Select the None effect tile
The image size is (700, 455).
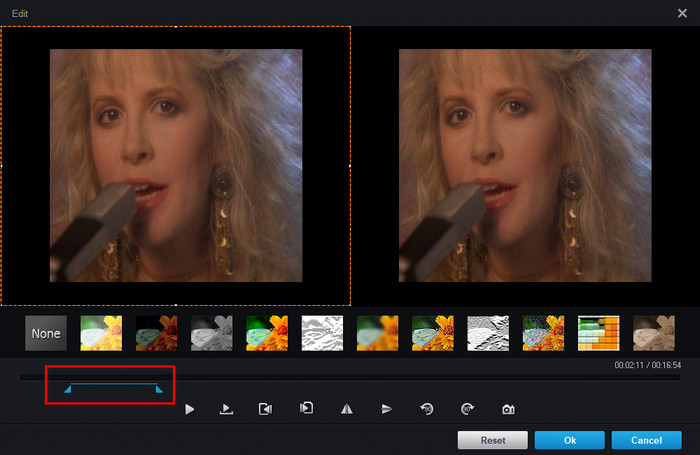[x=46, y=333]
